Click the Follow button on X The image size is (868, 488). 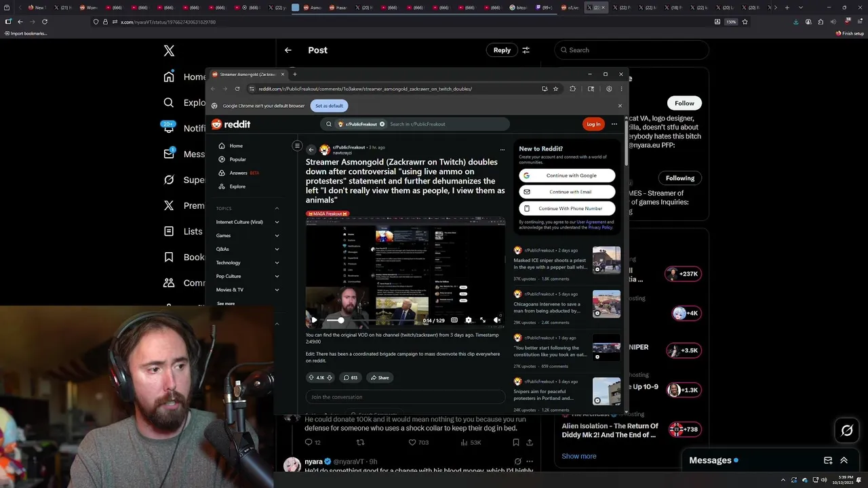point(684,103)
